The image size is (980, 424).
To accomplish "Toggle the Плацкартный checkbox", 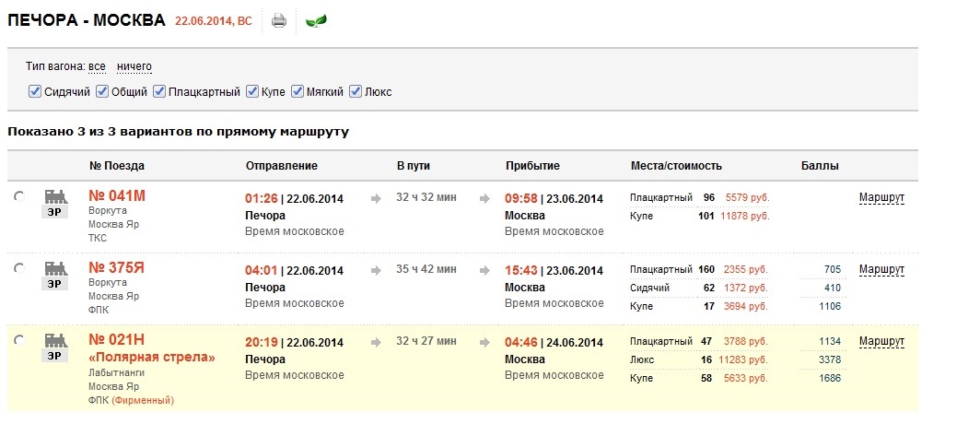I will (x=158, y=91).
